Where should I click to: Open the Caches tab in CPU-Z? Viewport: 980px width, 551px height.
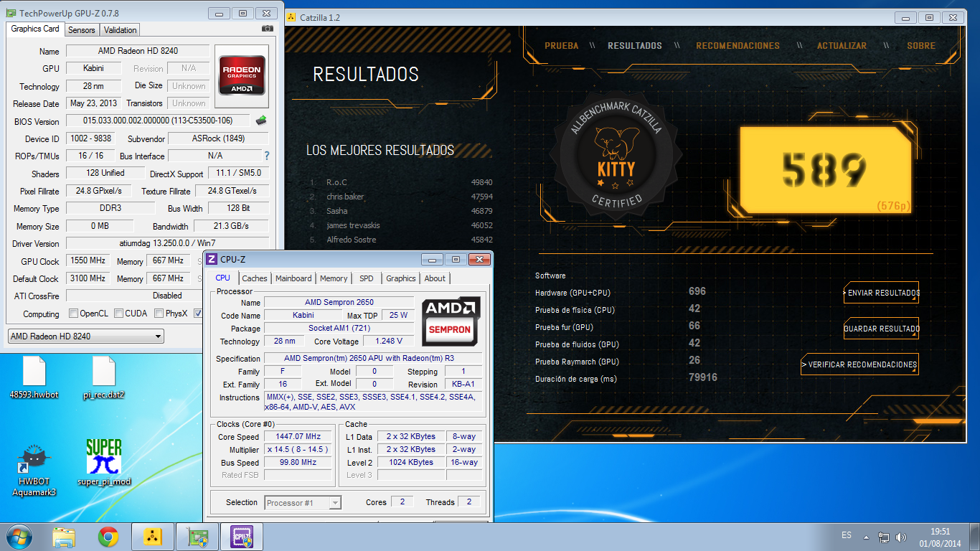[254, 278]
